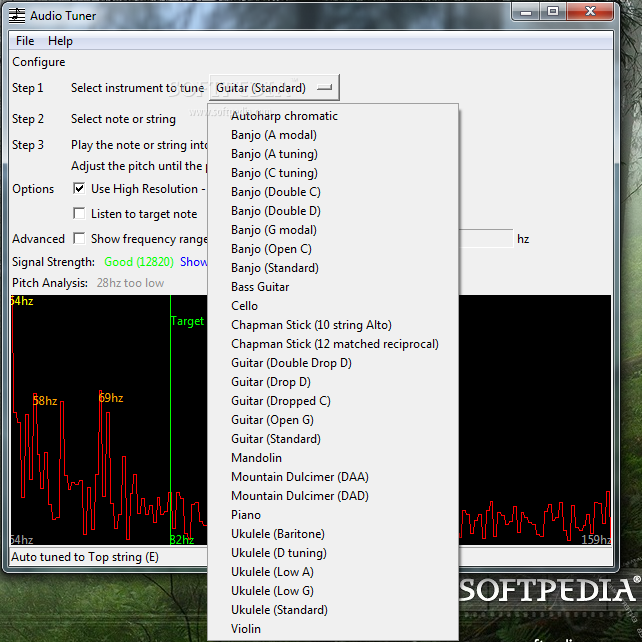Image resolution: width=642 pixels, height=642 pixels.
Task: Select Autoharp chromatic from the list
Action: click(333, 116)
